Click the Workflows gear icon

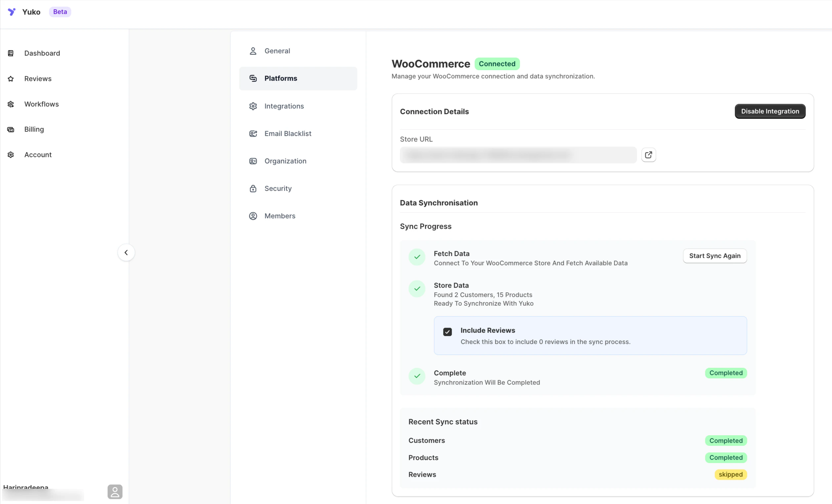[11, 104]
